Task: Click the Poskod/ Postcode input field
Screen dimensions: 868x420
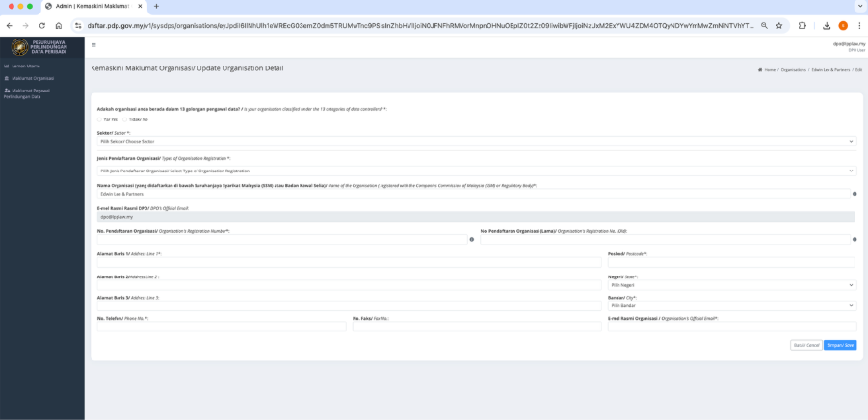Action: pyautogui.click(x=731, y=262)
